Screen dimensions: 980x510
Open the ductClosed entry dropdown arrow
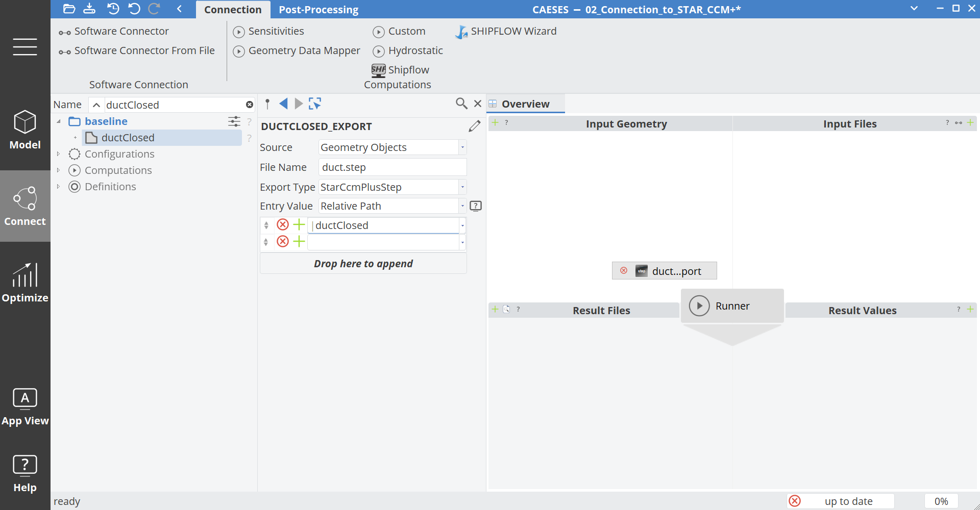(x=462, y=225)
